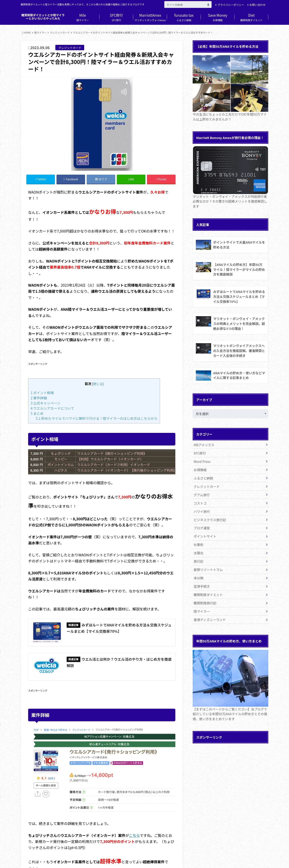Click ホーム画面に追加 button in screenshot
Viewport: 289px width, 868px height.
[46, 785]
